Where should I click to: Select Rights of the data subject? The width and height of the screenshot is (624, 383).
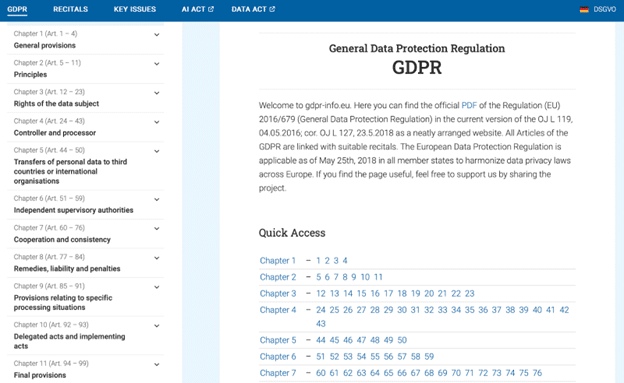[56, 104]
